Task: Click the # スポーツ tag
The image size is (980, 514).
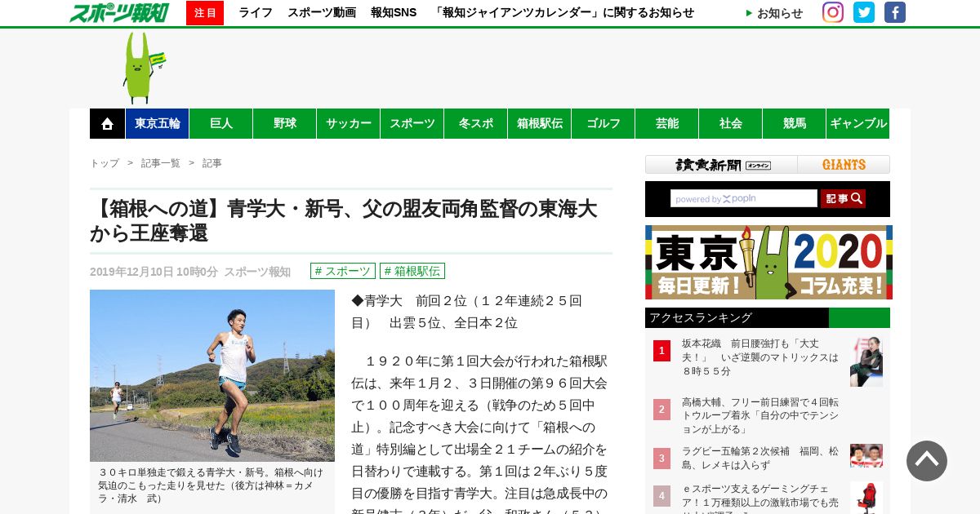Action: click(x=343, y=271)
